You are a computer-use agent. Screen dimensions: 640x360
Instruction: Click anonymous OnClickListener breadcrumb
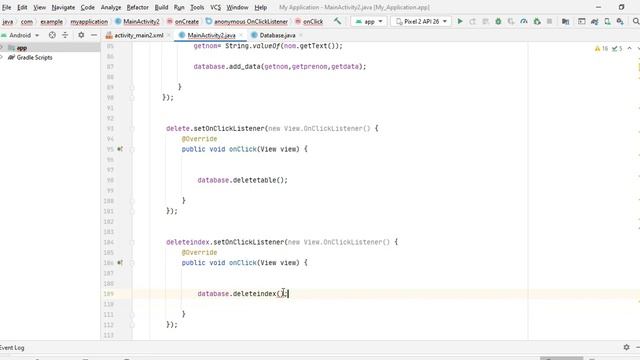coord(247,22)
